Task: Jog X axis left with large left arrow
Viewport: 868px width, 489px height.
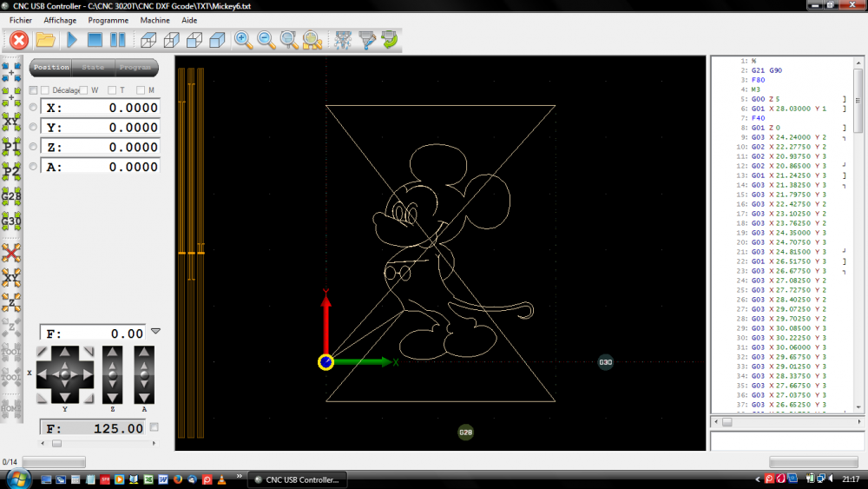Action: point(42,374)
